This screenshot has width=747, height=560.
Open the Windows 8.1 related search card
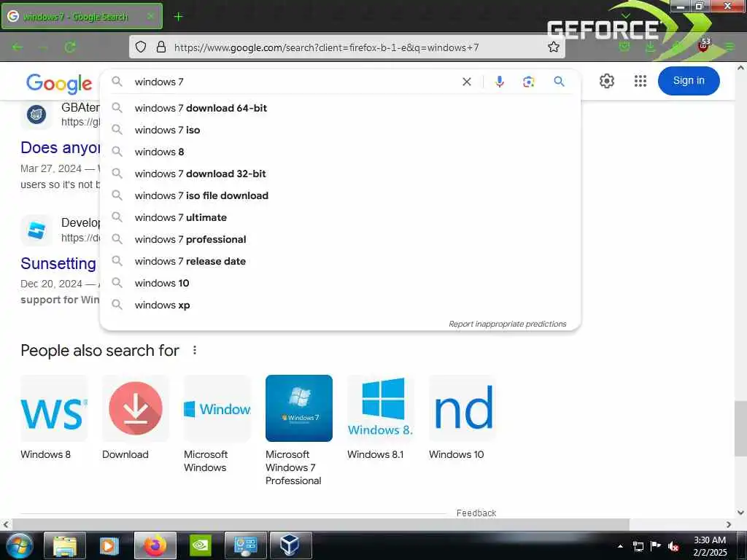pos(380,418)
